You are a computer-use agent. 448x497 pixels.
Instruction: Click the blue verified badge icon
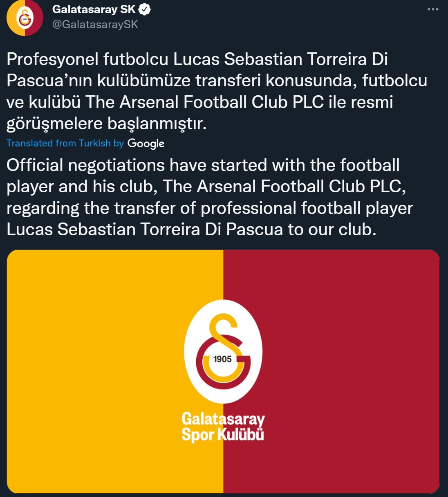point(145,9)
